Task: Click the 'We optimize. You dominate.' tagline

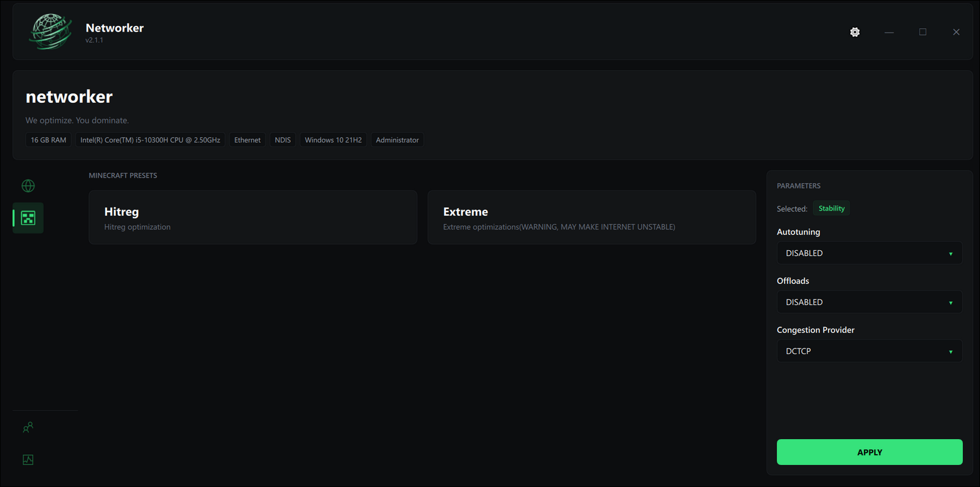Action: (x=77, y=120)
